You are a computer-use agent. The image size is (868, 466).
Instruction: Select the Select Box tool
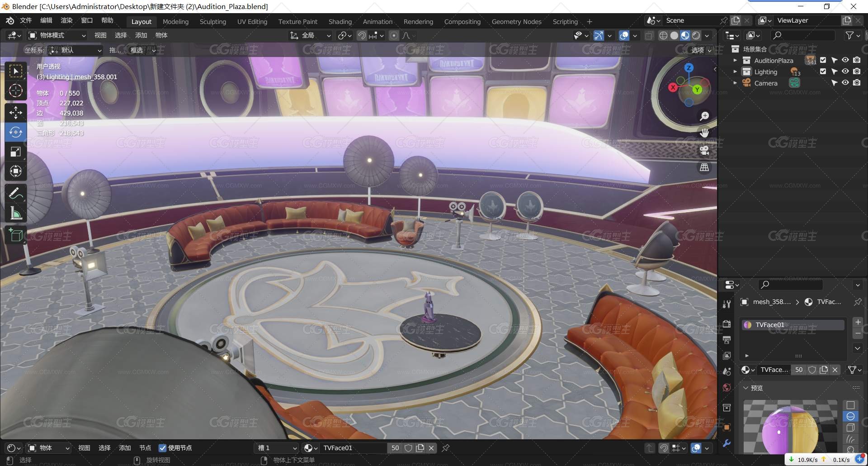tap(16, 71)
